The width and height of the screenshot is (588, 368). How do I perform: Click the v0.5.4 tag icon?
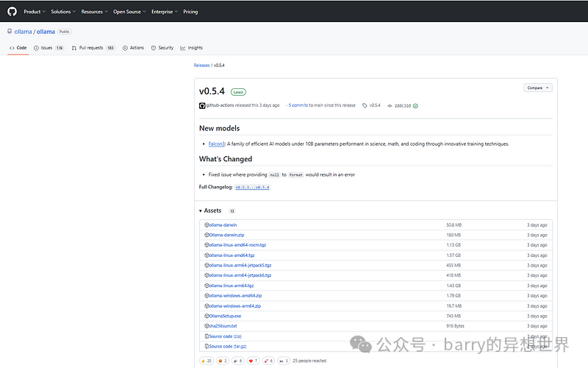[x=365, y=105]
